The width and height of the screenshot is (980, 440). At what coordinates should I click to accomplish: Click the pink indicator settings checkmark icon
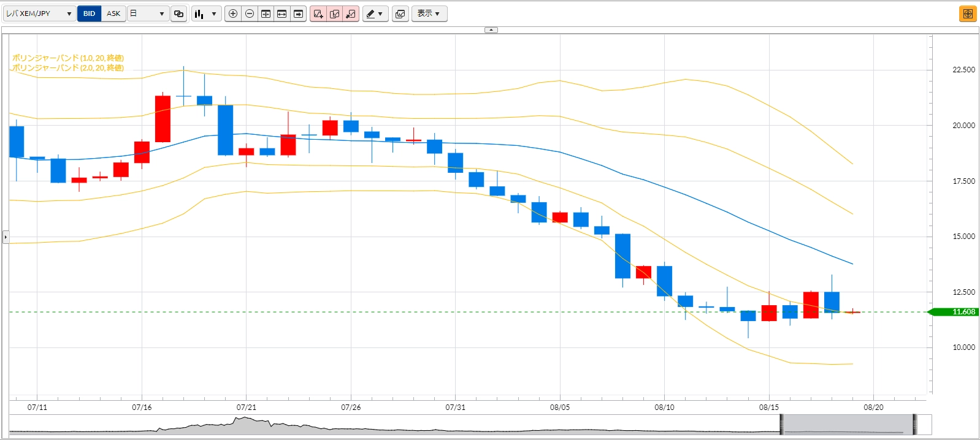335,13
